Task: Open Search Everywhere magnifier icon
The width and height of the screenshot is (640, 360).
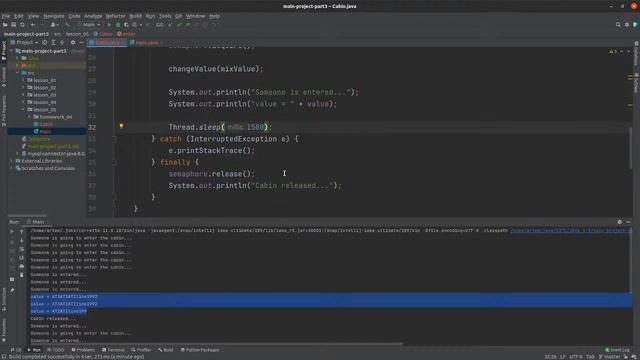Action: pos(618,25)
